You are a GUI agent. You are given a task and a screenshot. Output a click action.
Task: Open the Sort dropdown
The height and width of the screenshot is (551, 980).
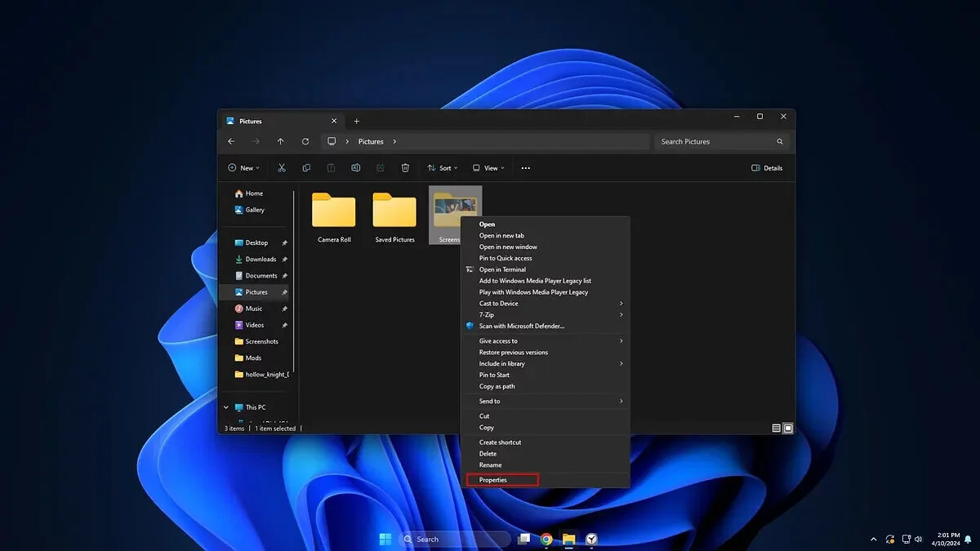[443, 168]
